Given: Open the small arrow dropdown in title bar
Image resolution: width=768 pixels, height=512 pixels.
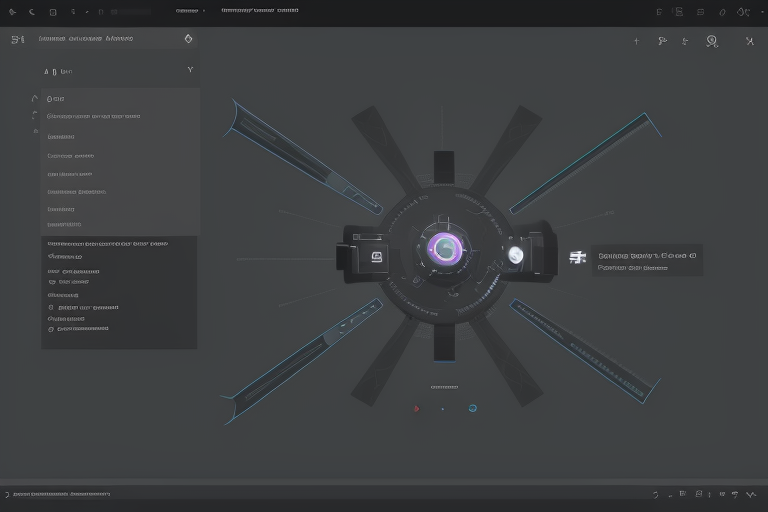Looking at the screenshot, I should click(204, 11).
